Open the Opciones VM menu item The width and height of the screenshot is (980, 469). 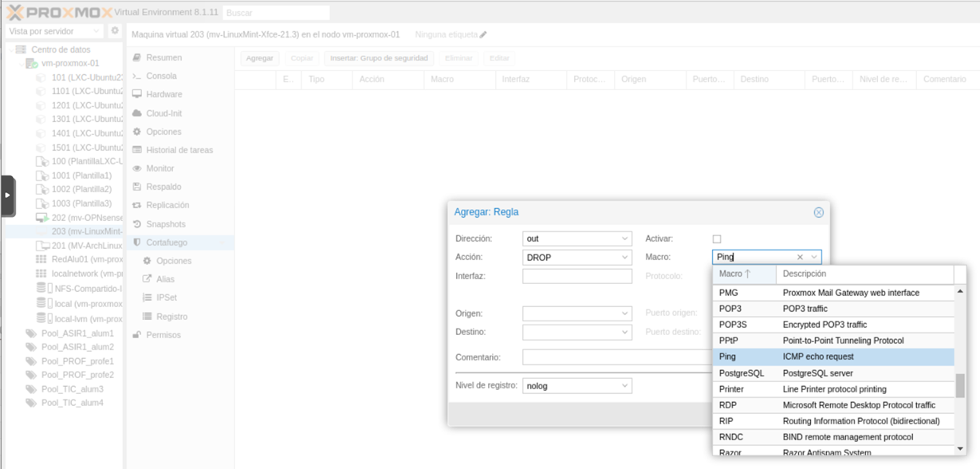163,132
